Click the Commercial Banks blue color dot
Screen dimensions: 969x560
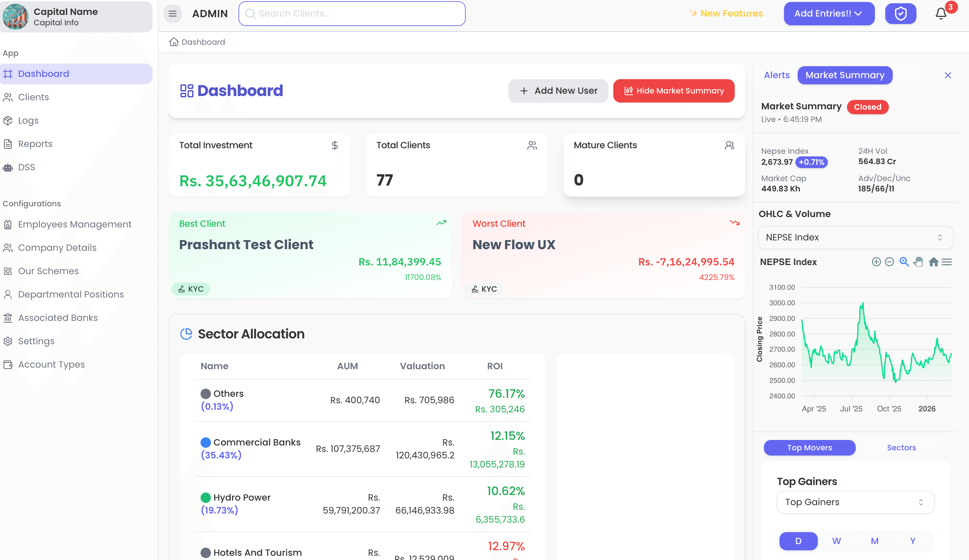206,443
